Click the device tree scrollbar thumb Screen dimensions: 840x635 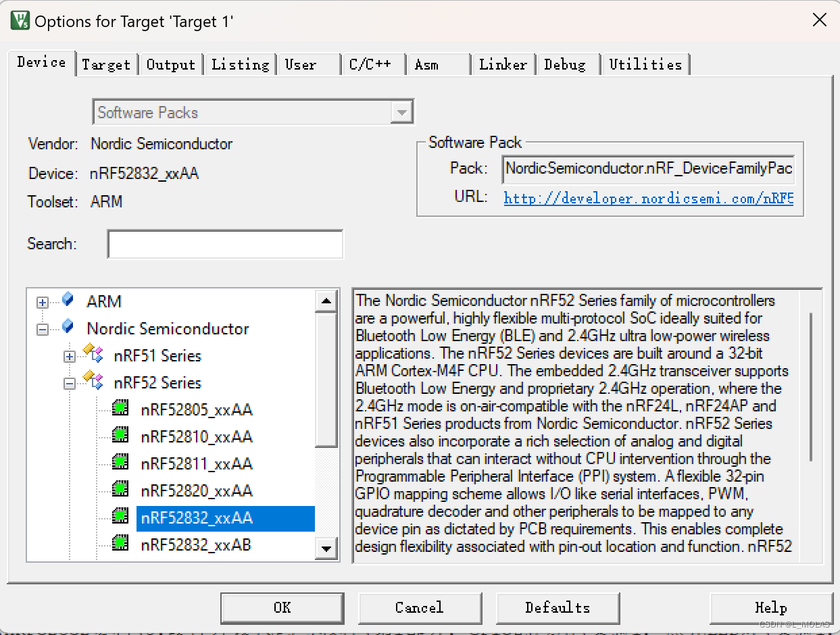326,380
